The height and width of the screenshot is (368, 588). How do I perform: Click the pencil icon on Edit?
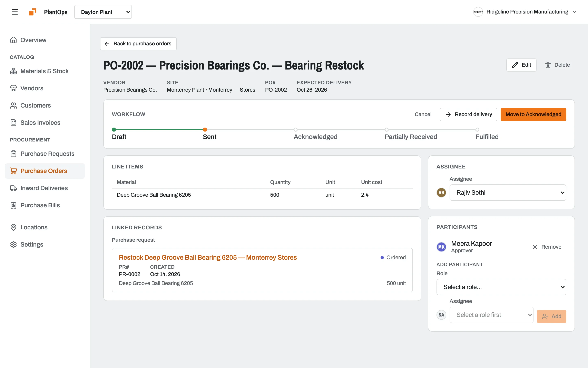[x=515, y=65]
